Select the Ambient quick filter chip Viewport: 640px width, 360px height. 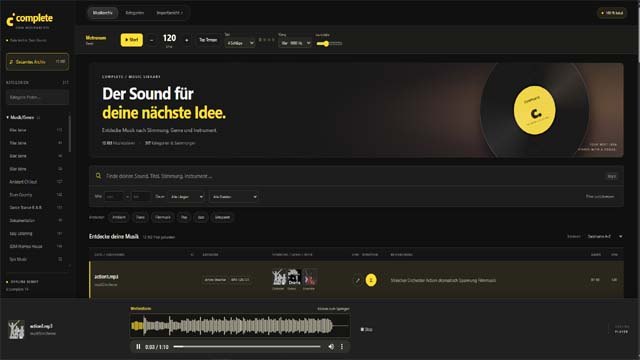coord(119,217)
